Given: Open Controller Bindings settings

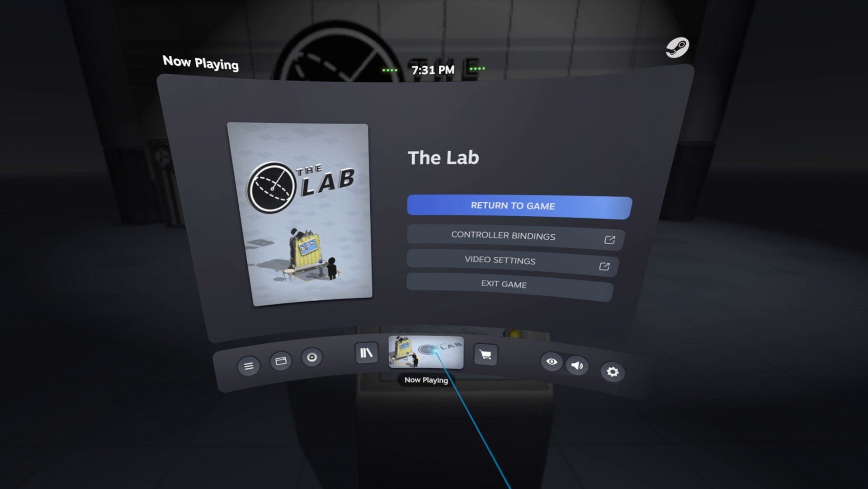Looking at the screenshot, I should pyautogui.click(x=511, y=236).
